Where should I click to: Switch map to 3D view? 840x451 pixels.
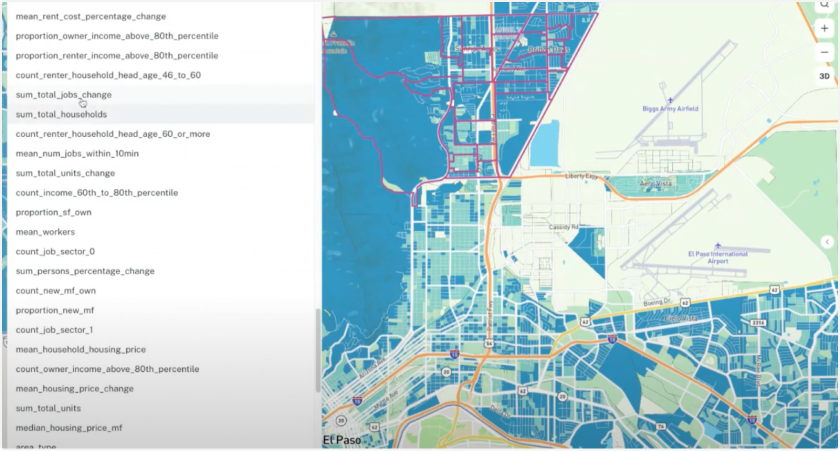point(824,76)
